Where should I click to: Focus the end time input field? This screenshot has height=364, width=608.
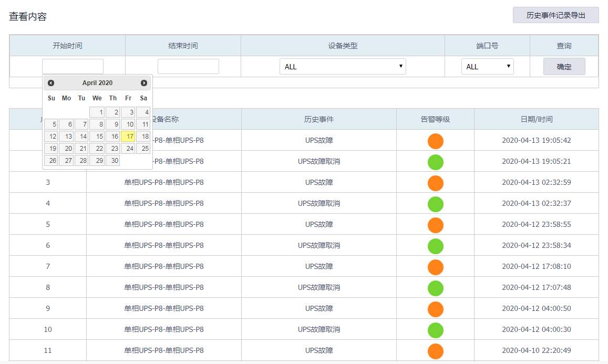pyautogui.click(x=188, y=67)
